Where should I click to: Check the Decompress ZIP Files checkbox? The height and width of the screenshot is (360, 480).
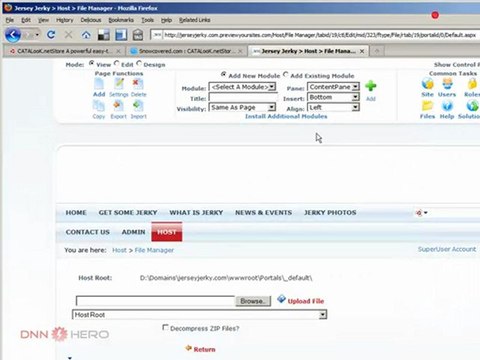165,327
